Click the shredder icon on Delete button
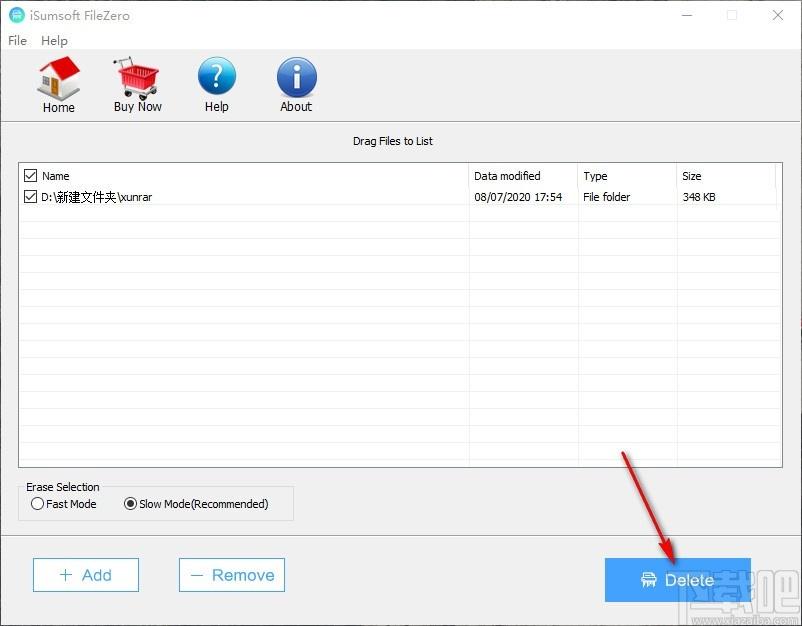The height and width of the screenshot is (626, 802). pos(648,580)
